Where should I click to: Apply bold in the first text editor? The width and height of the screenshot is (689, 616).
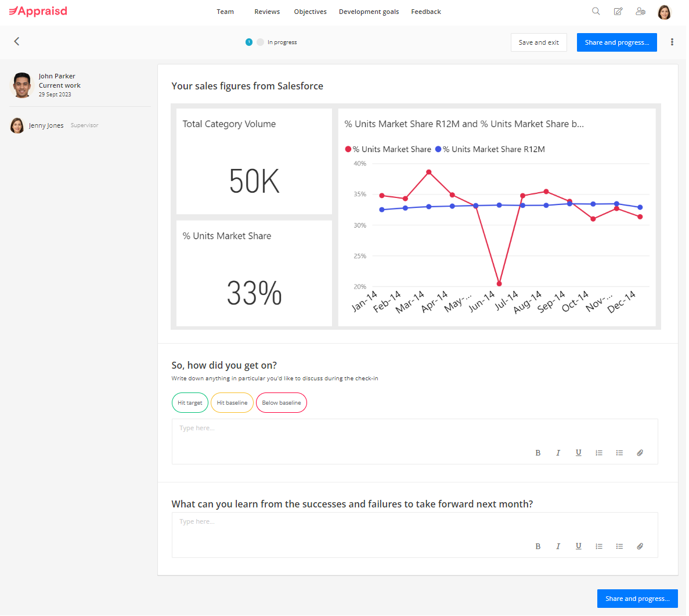[538, 453]
